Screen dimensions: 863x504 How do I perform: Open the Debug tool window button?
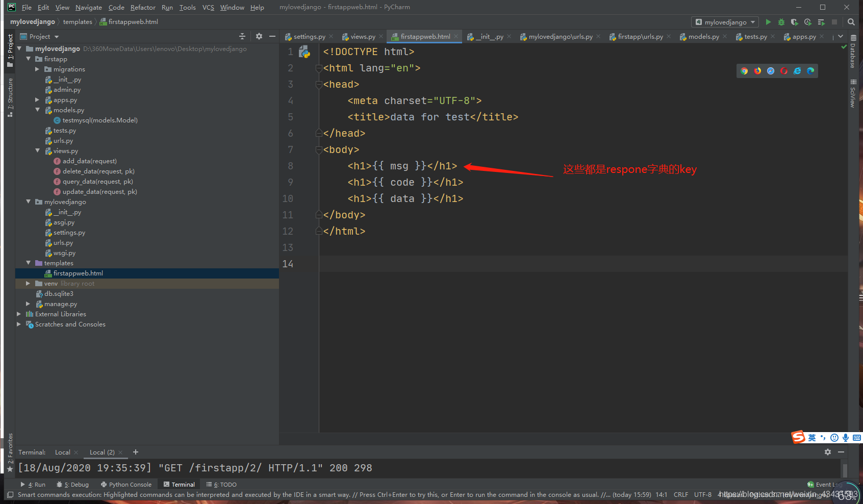tap(73, 485)
